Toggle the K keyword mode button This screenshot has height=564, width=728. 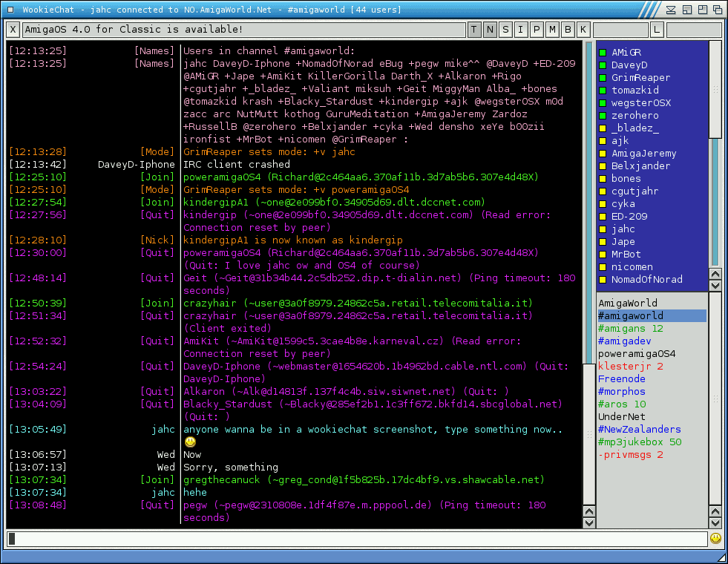[x=583, y=30]
